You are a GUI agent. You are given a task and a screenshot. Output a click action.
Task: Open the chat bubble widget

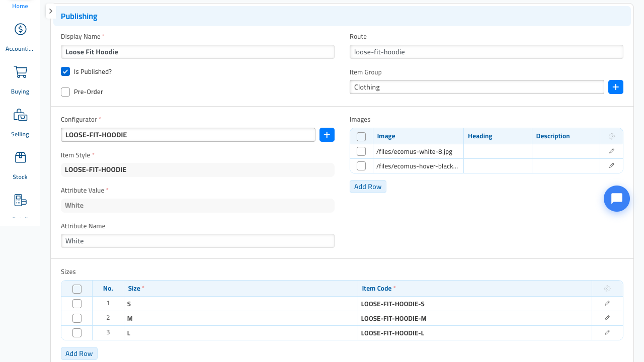(x=617, y=199)
